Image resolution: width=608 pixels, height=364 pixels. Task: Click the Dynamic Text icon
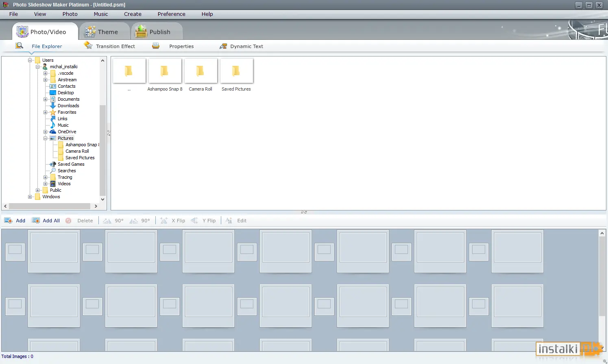click(223, 46)
